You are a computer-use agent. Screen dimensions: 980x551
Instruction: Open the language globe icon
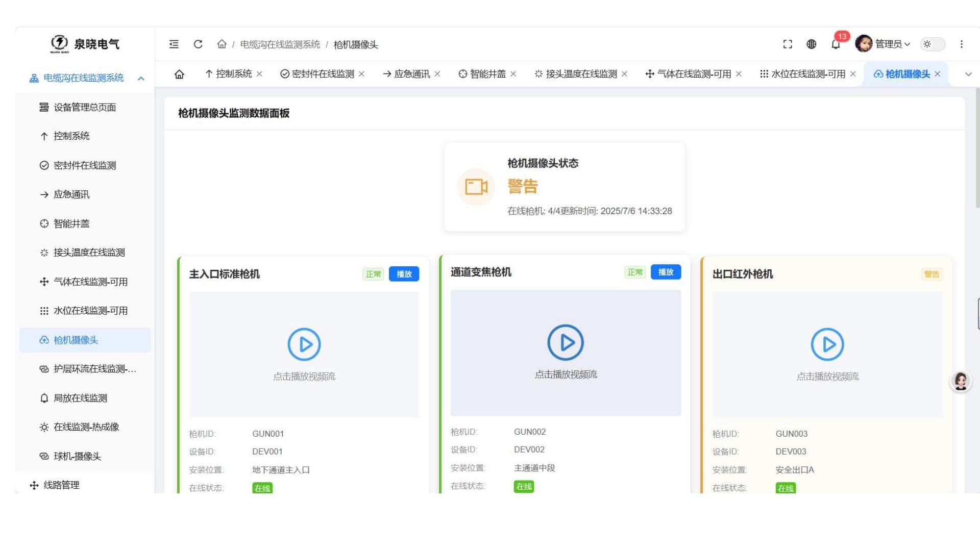coord(812,44)
